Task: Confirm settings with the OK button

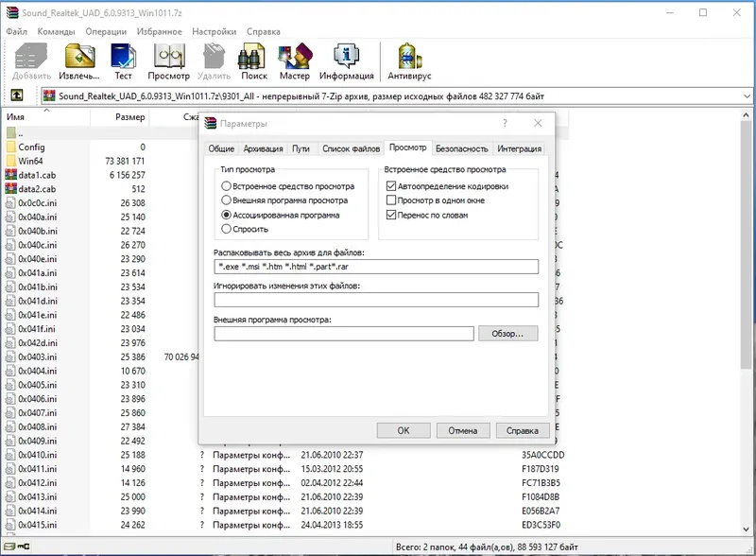Action: [x=404, y=430]
